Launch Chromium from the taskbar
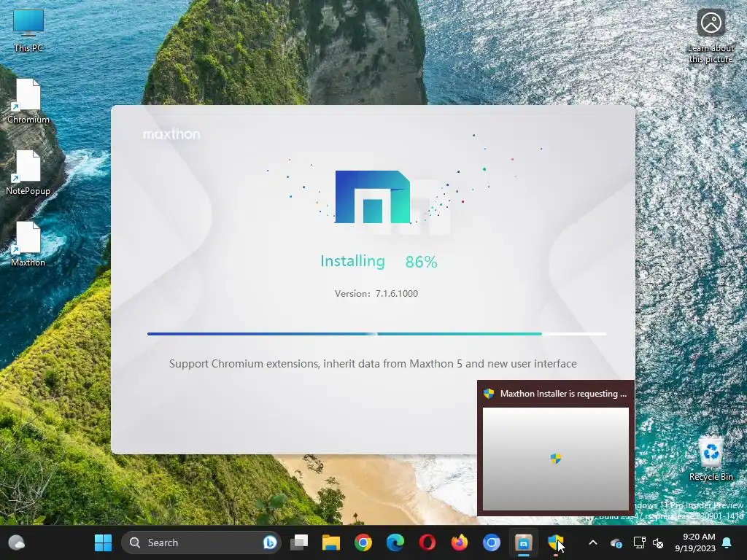Screen dimensions: 747x560 pos(491,542)
